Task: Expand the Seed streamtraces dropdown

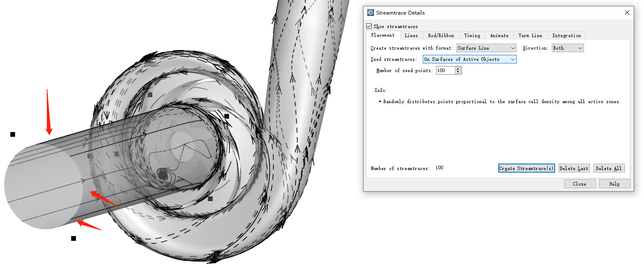Action: coord(469,59)
